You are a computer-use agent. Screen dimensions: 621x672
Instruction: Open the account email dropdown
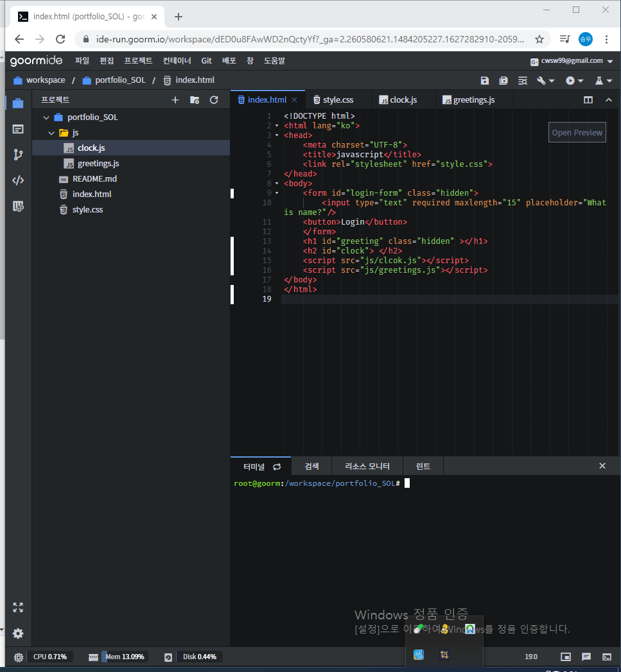tap(572, 61)
